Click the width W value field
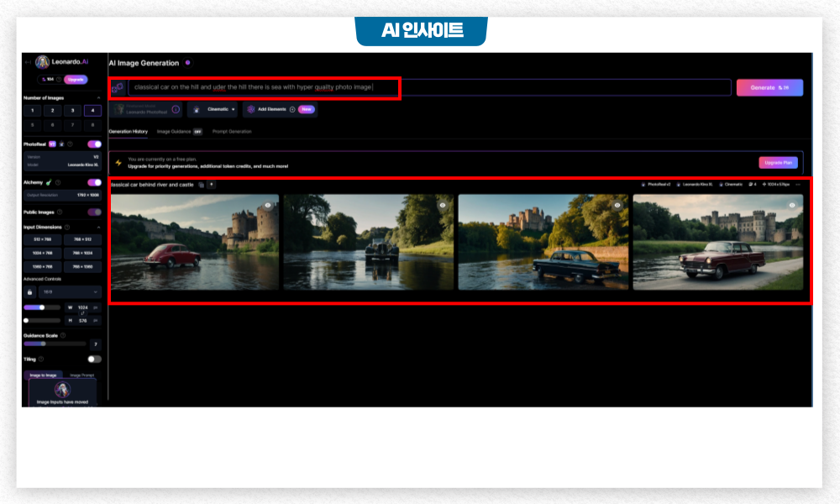The height and width of the screenshot is (504, 840). coord(82,307)
